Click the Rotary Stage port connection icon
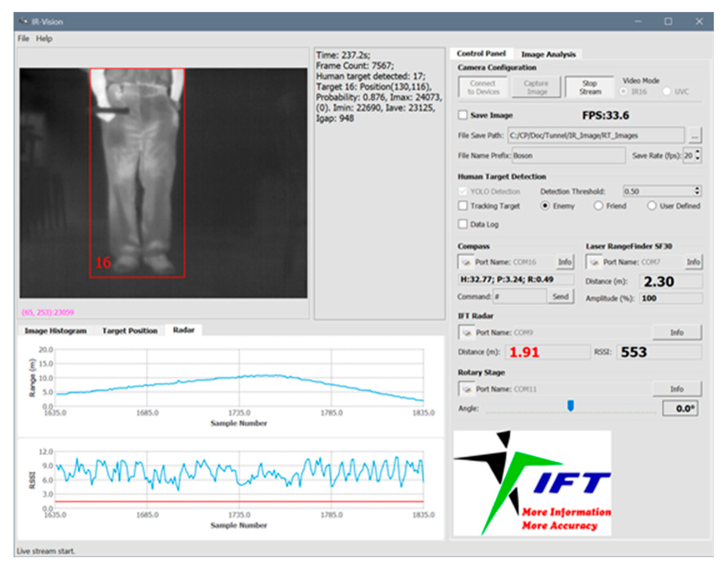This screenshot has height=576, width=728. click(466, 389)
